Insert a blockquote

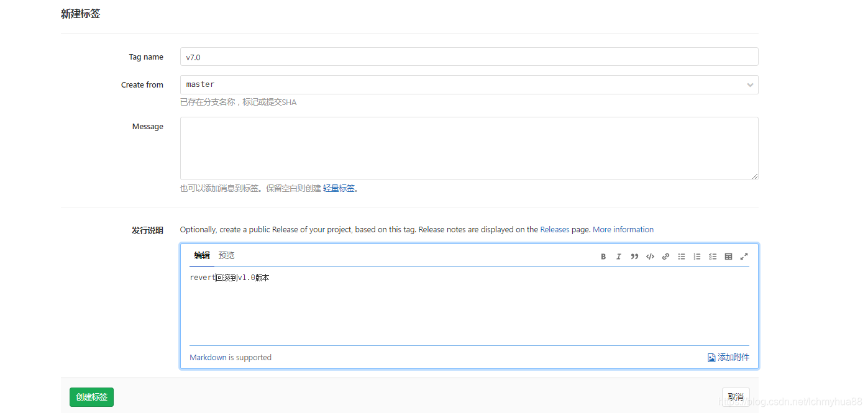(x=634, y=256)
